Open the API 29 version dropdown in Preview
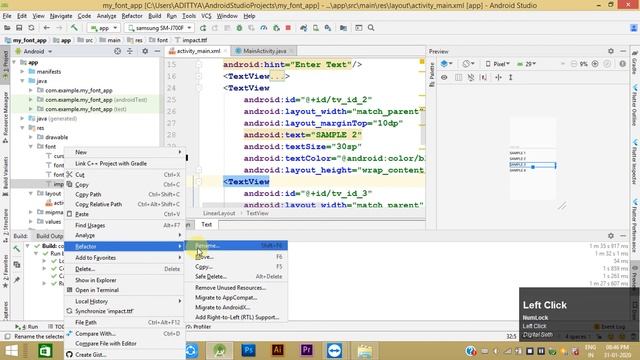Image resolution: width=640 pixels, height=360 pixels. pyautogui.click(x=526, y=64)
